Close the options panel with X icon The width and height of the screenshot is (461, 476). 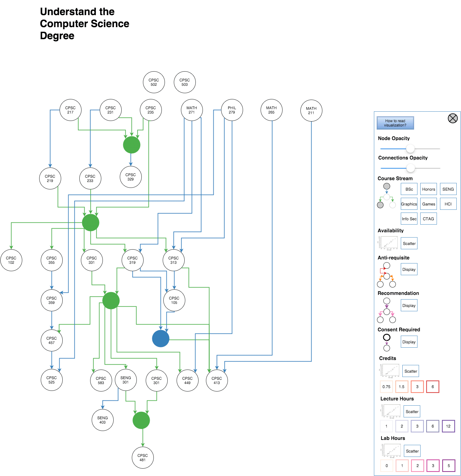tap(453, 118)
